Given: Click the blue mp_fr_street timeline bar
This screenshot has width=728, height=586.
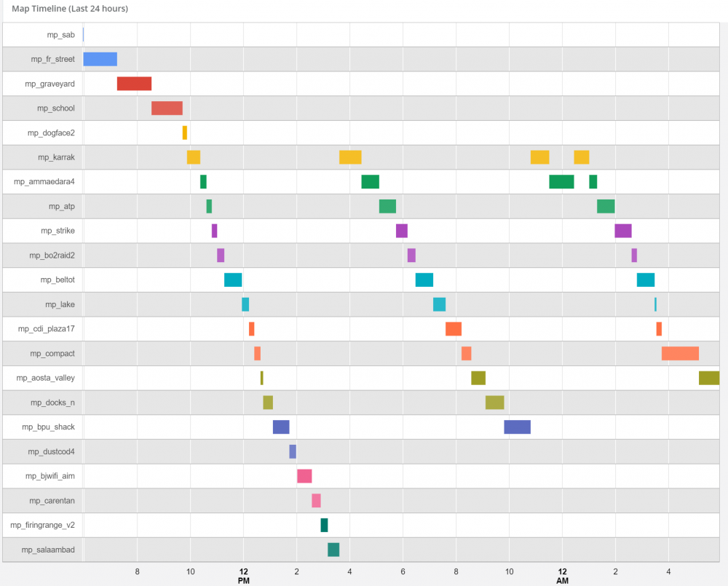Looking at the screenshot, I should point(100,60).
